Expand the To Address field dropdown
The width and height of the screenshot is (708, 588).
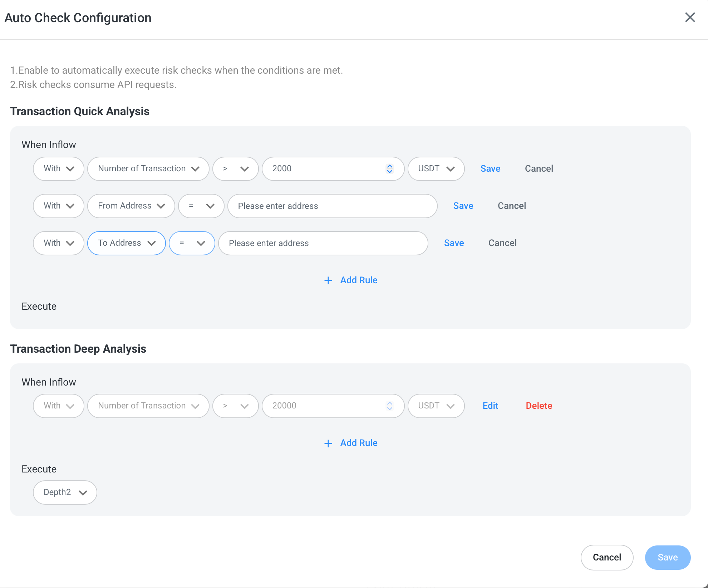tap(126, 243)
